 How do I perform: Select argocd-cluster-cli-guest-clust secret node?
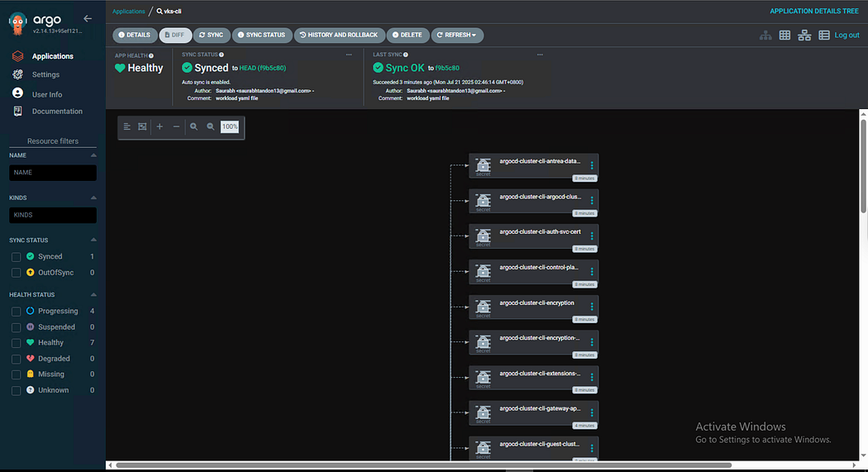point(534,448)
